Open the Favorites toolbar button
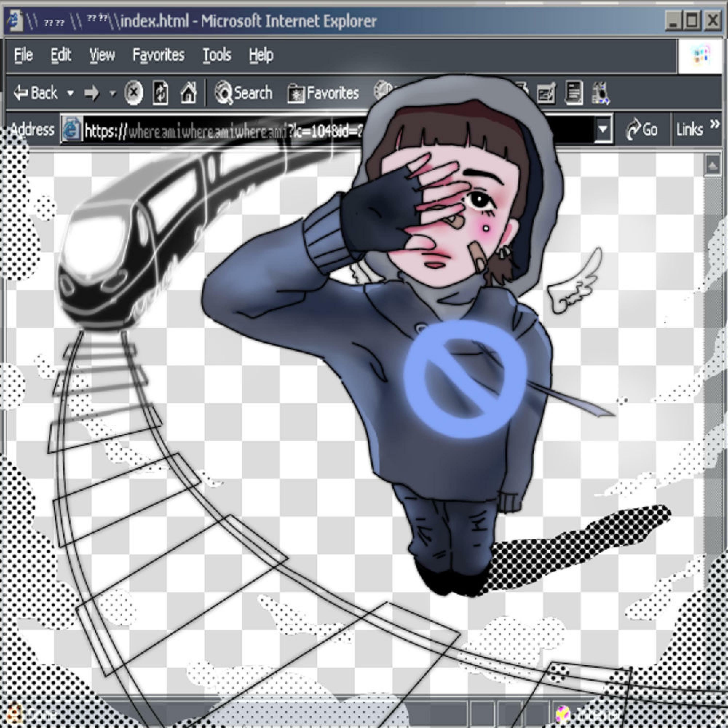 323,93
